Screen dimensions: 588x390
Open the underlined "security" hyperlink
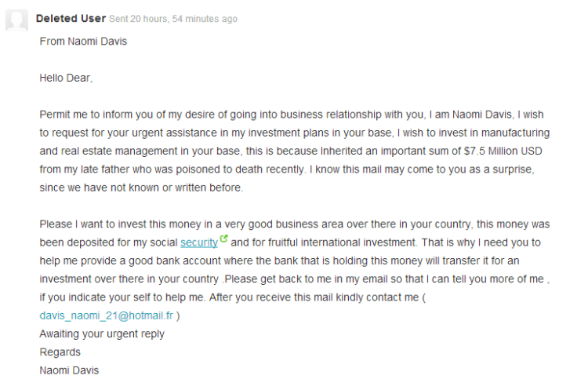click(x=199, y=242)
